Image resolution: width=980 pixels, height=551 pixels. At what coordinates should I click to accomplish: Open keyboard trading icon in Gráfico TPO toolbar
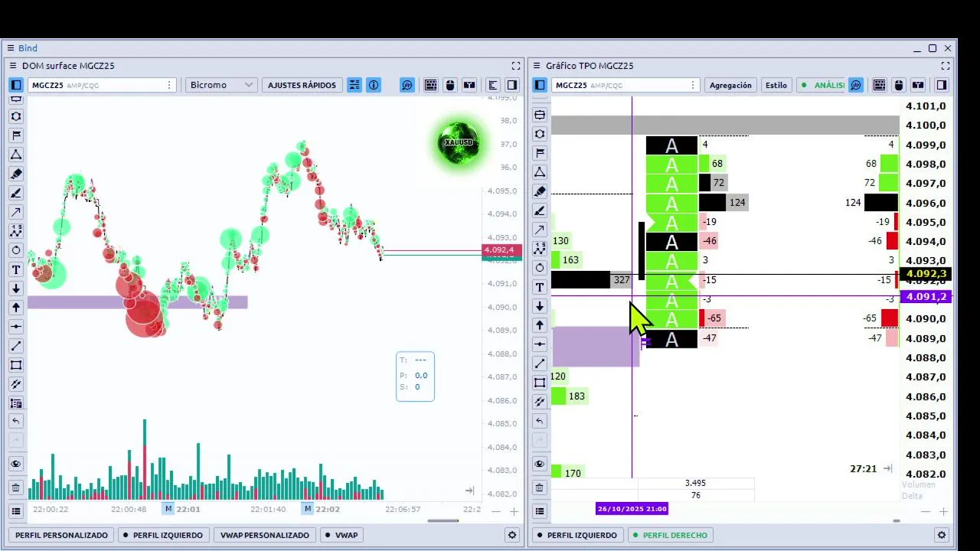(x=880, y=85)
